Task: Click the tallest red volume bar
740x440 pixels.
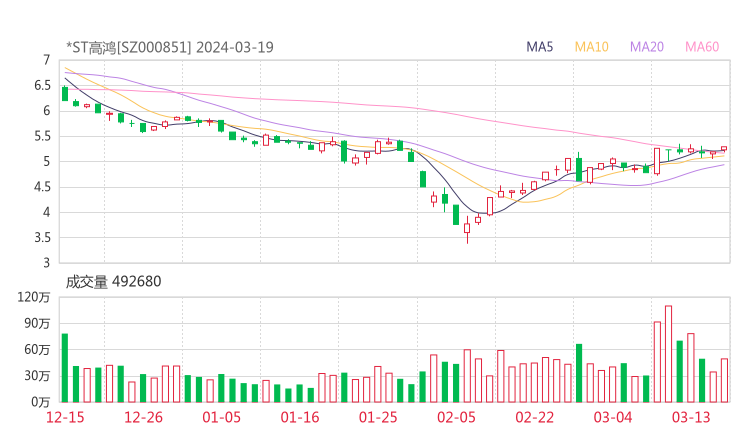Action: point(668,354)
